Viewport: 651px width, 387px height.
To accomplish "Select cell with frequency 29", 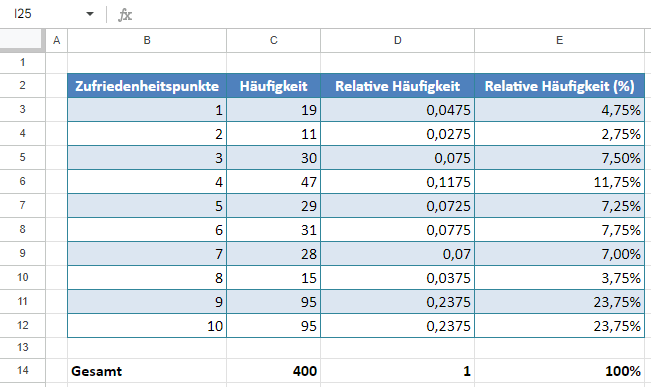I will click(x=273, y=206).
